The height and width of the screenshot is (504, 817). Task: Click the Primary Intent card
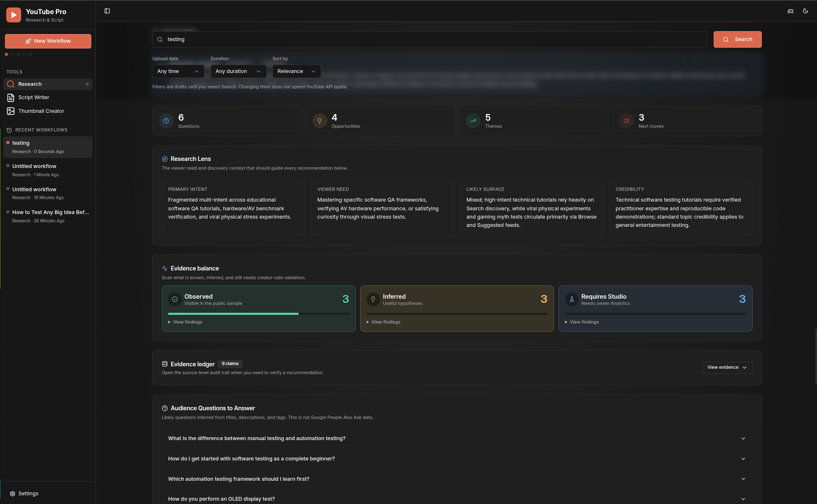[x=233, y=208]
